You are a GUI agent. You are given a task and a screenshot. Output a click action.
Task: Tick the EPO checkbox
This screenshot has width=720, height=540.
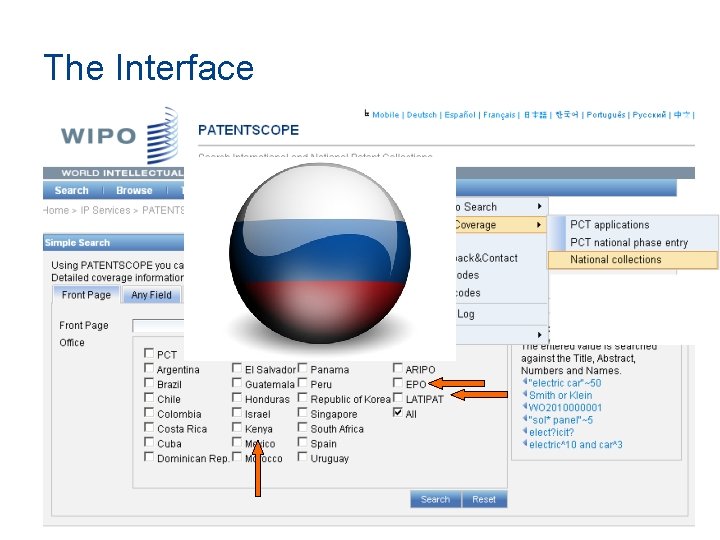pyautogui.click(x=398, y=383)
